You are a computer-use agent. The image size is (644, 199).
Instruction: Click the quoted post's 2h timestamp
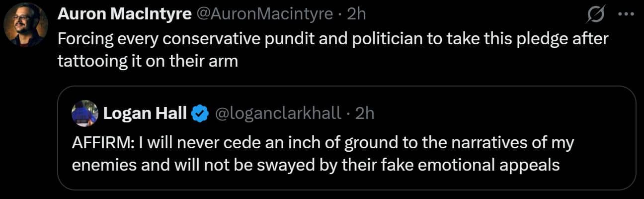point(365,113)
